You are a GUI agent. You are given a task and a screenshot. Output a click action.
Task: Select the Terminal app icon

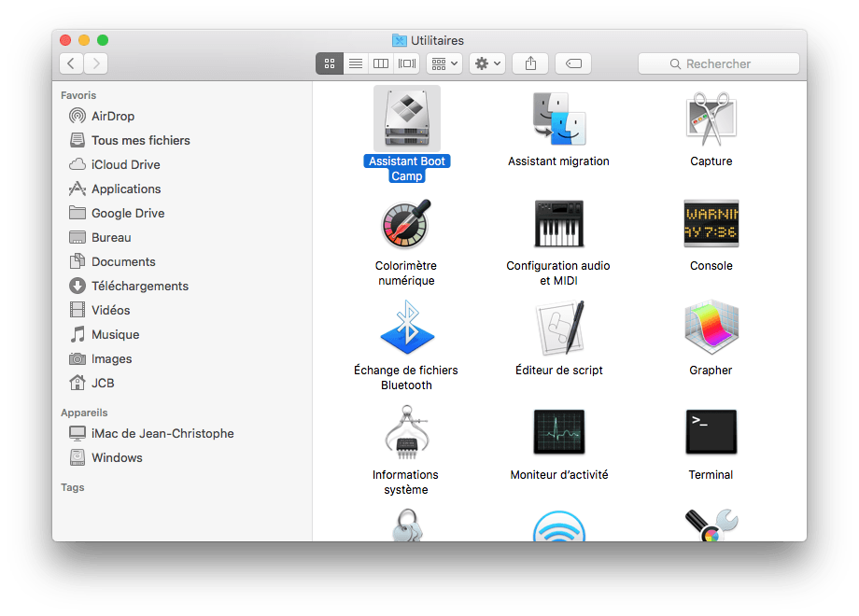point(711,432)
